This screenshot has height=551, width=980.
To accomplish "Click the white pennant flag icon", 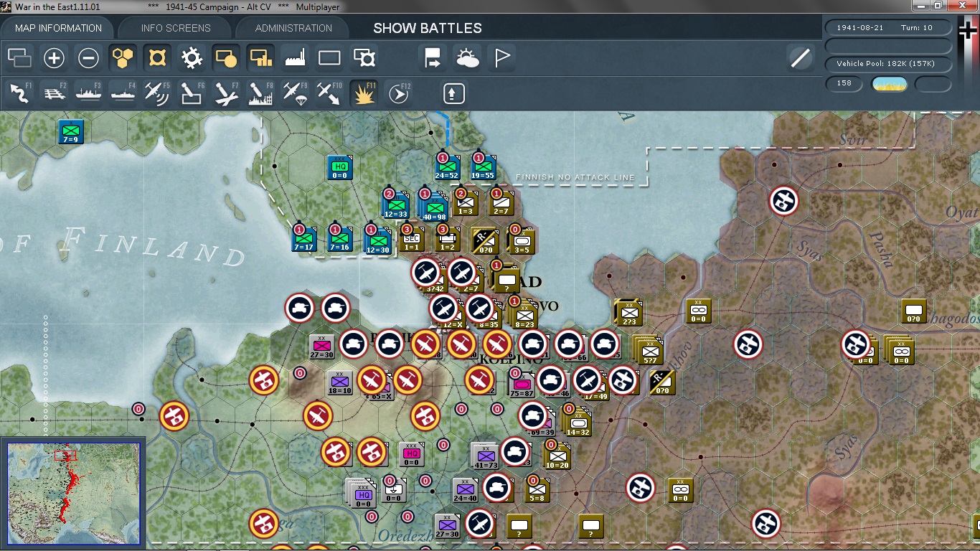I will pyautogui.click(x=501, y=57).
